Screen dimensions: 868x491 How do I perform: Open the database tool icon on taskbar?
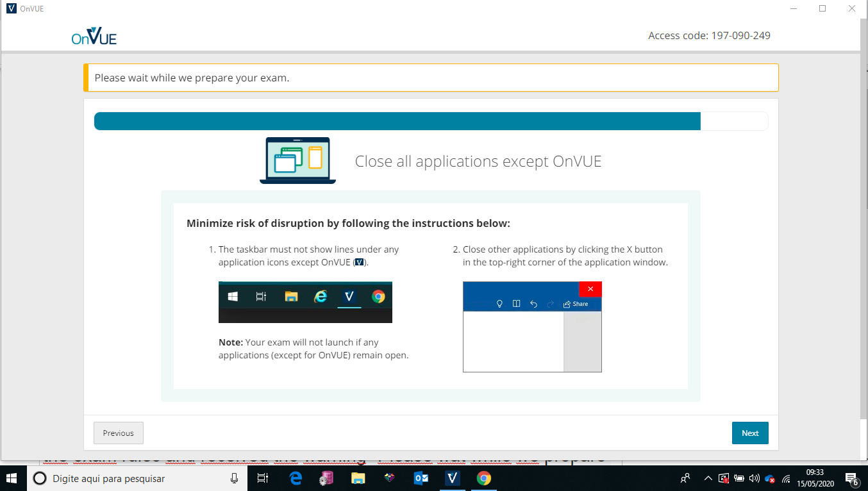(x=326, y=478)
